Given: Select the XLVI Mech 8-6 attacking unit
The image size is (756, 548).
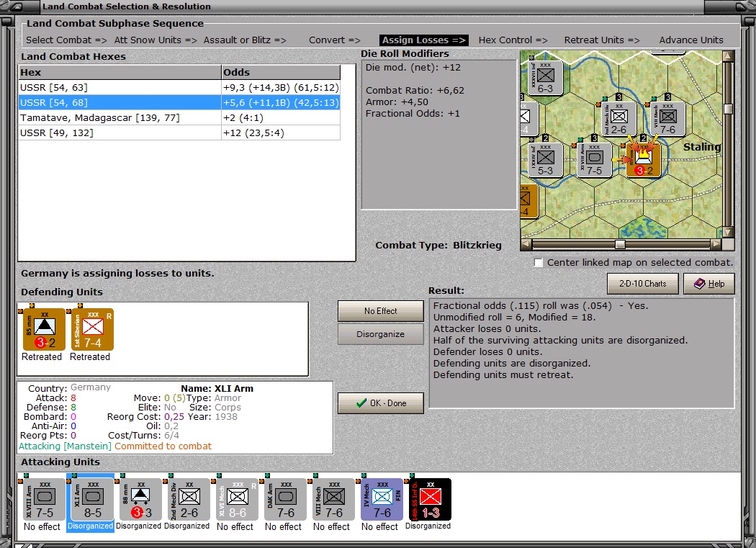Looking at the screenshot, I should pyautogui.click(x=237, y=499).
